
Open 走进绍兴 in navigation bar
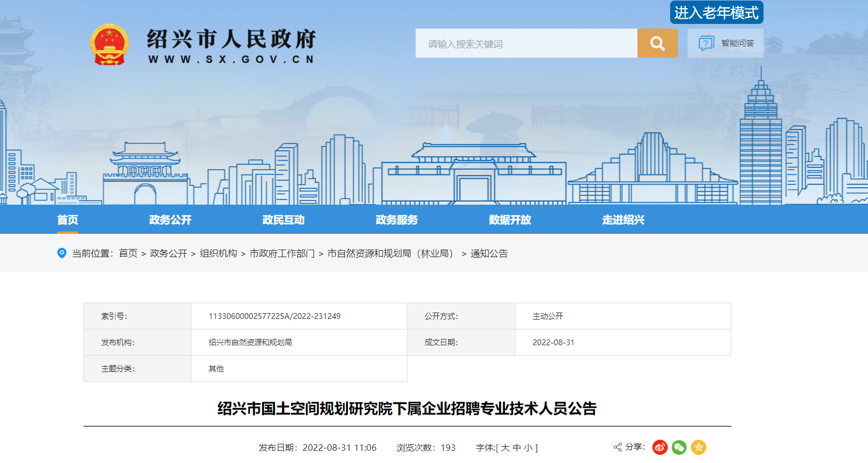[623, 220]
